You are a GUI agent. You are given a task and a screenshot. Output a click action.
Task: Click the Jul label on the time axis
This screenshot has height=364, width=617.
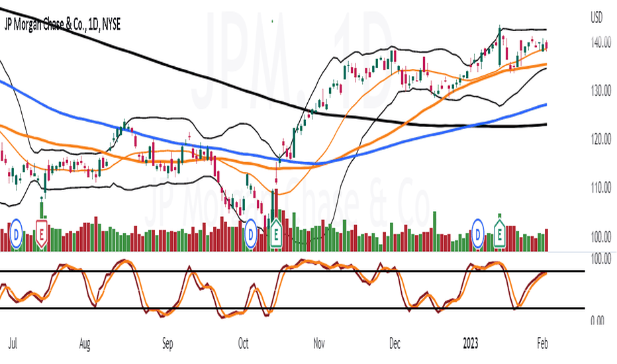(x=13, y=343)
